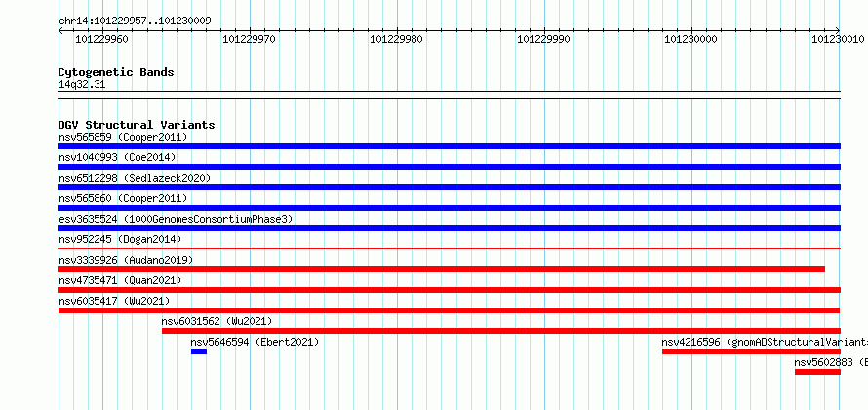Click the chr14:101229957..101230009 region label
The width and height of the screenshot is (868, 410).
(x=135, y=21)
